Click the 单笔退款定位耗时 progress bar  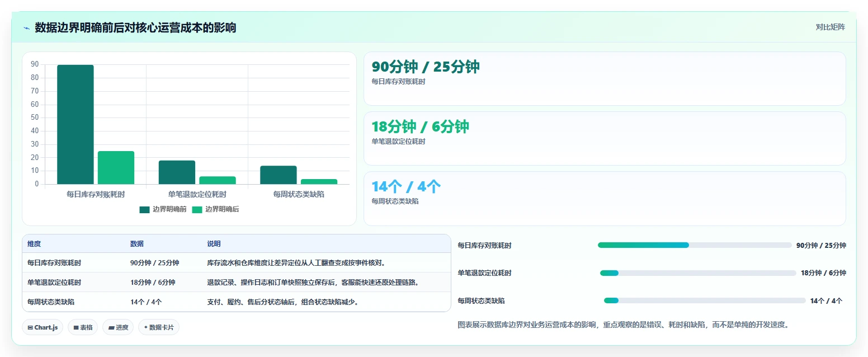(698, 273)
